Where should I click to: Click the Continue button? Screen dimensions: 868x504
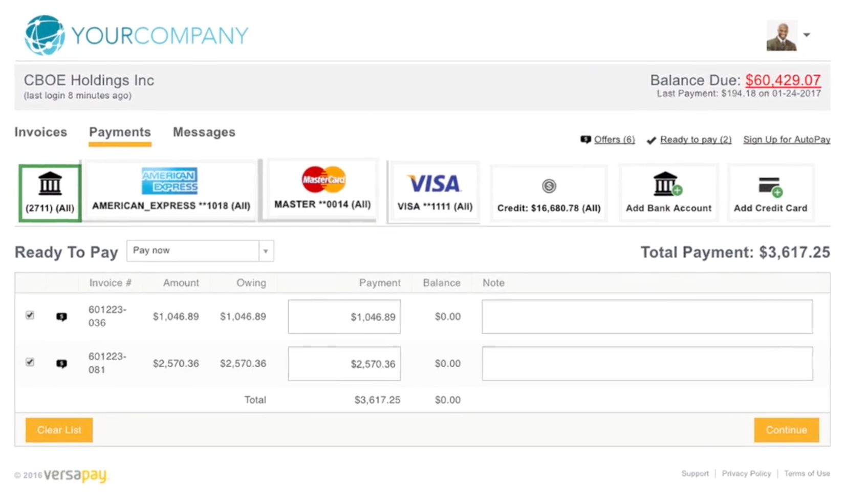click(787, 430)
